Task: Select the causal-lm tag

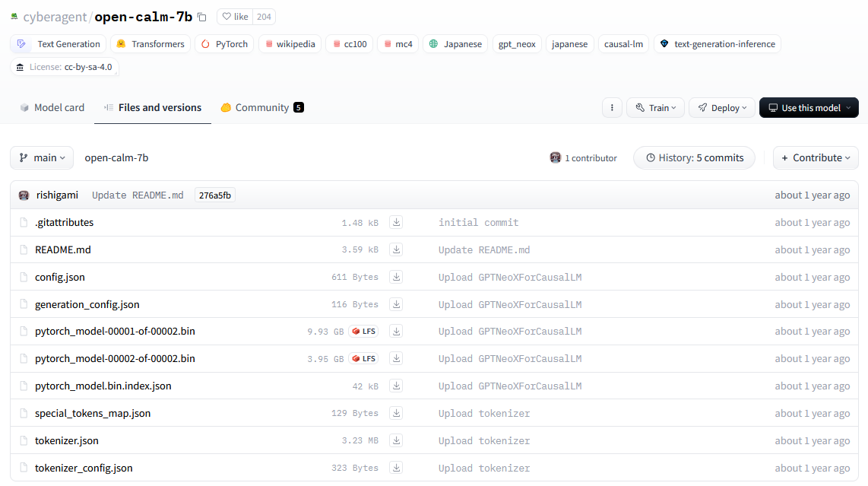Action: (623, 44)
